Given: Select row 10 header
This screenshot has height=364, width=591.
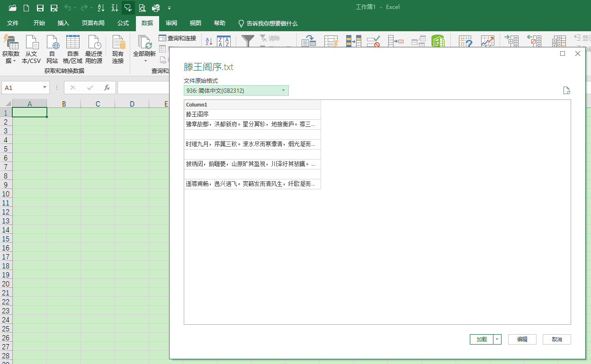Looking at the screenshot, I should tap(6, 194).
